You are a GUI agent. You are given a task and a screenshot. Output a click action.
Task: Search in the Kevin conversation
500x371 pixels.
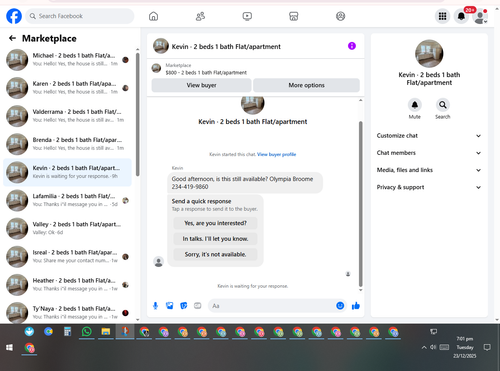443,105
